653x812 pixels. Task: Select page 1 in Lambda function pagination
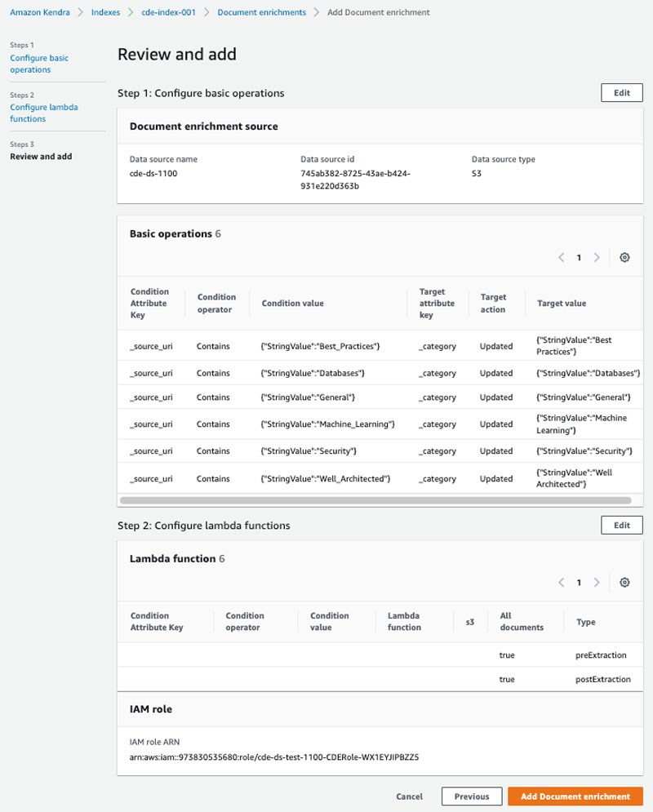tap(579, 583)
